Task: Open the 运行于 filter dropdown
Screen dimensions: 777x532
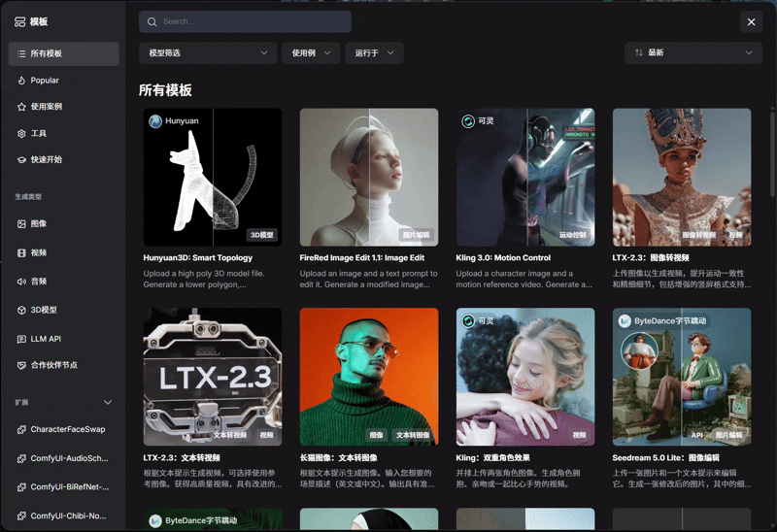Action: point(374,53)
